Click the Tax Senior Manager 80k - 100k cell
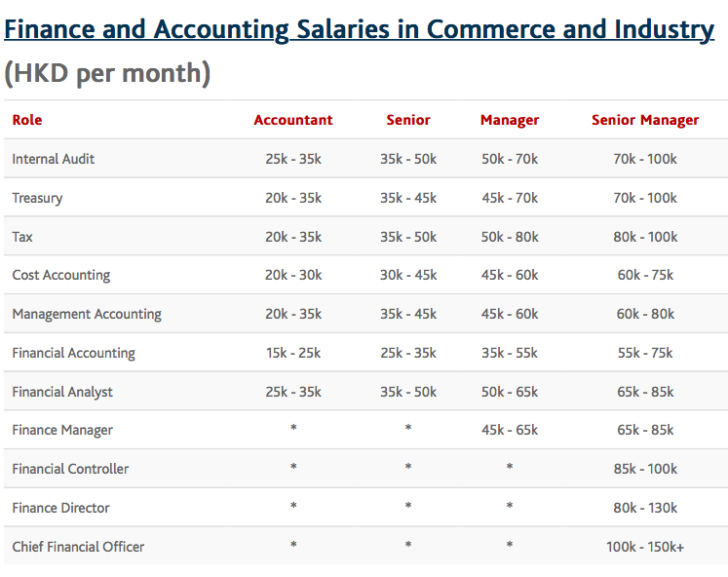Image resolution: width=728 pixels, height=577 pixels. pyautogui.click(x=645, y=237)
